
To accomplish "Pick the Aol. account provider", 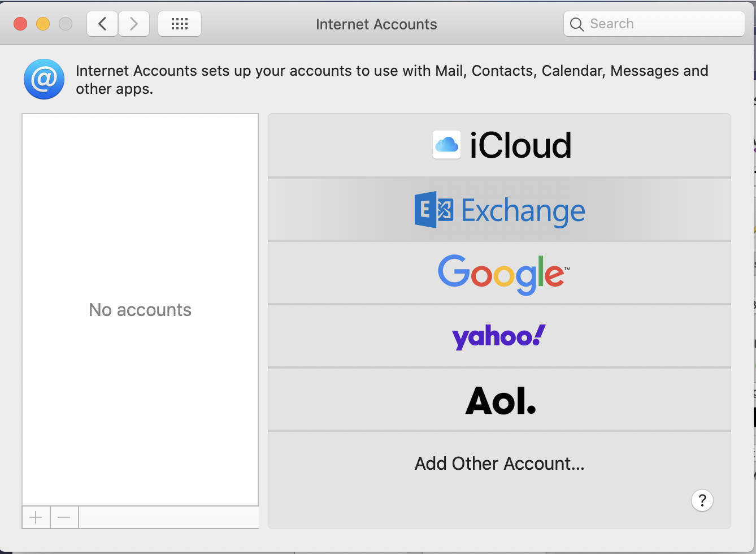I will [499, 400].
